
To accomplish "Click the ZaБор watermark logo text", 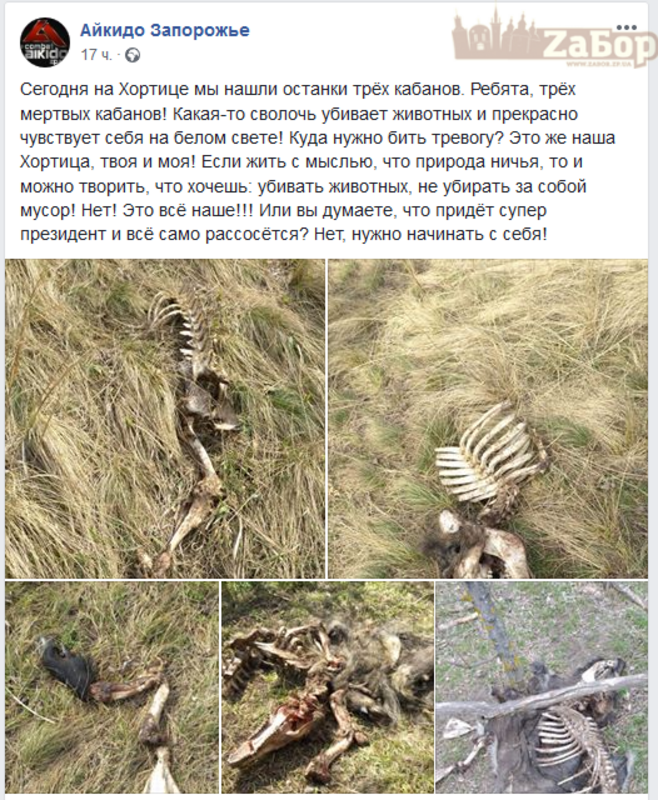I will point(599,44).
